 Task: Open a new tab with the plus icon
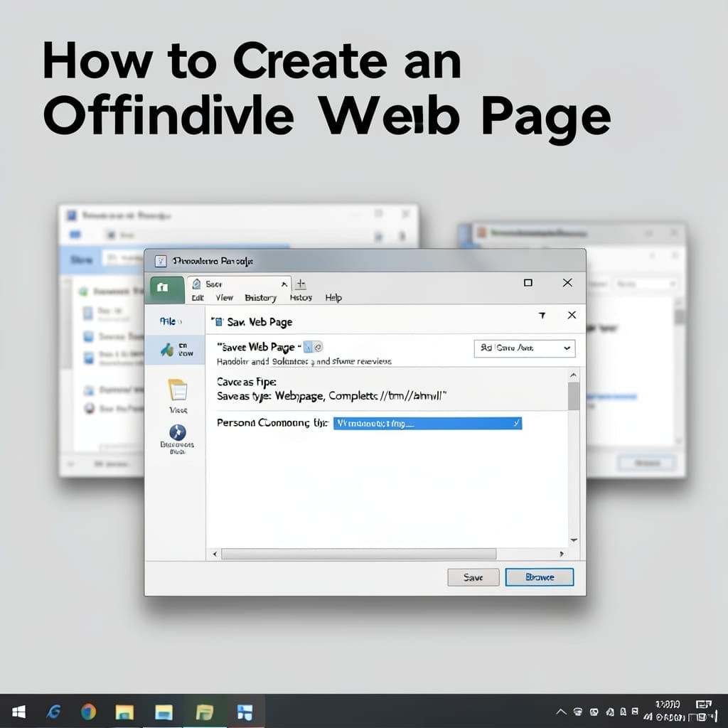(301, 284)
